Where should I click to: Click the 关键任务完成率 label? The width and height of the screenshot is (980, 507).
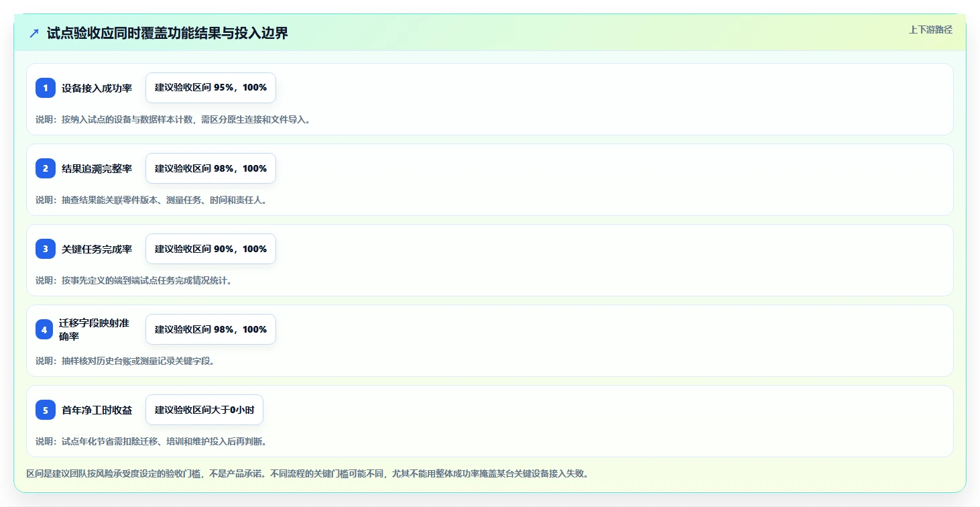pyautogui.click(x=97, y=249)
